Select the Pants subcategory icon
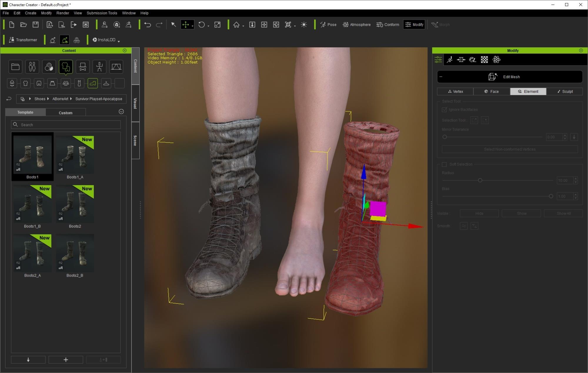Viewport: 588px width, 373px height. [39, 83]
